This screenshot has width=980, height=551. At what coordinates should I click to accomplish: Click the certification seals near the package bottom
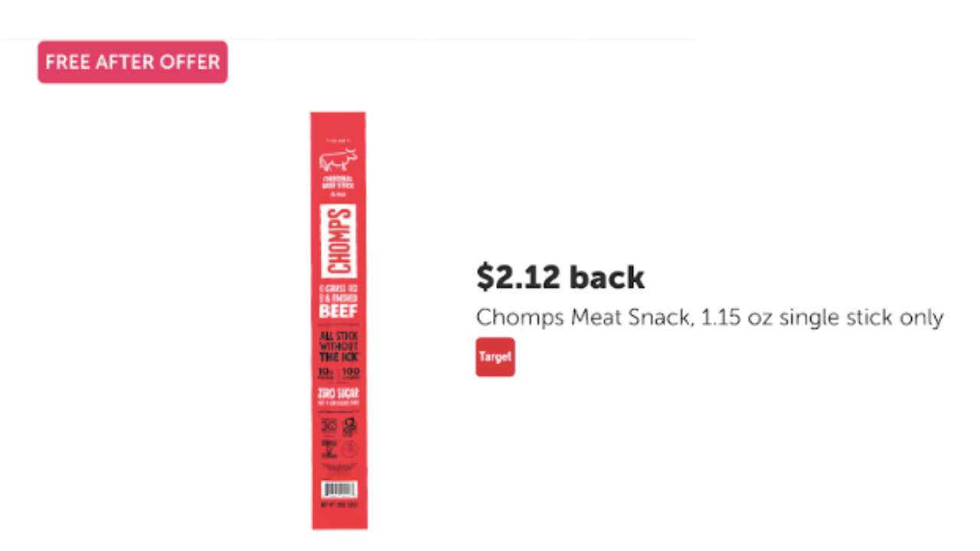[x=338, y=438]
